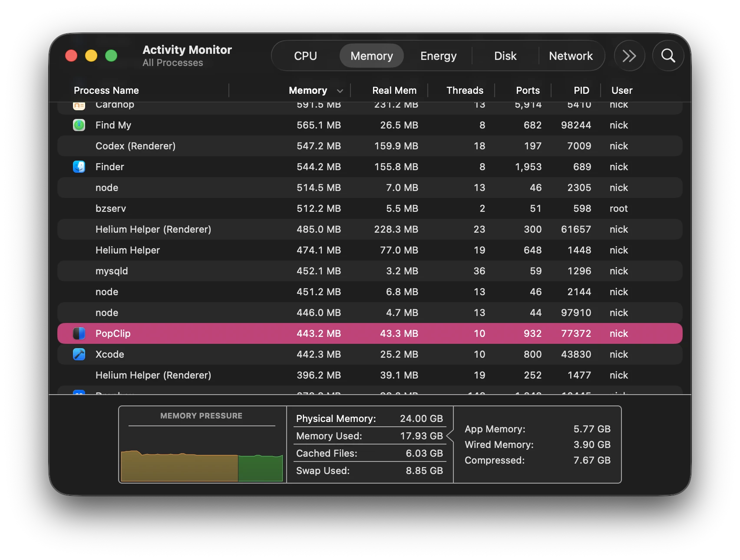Click the Finder process name

[x=110, y=167]
